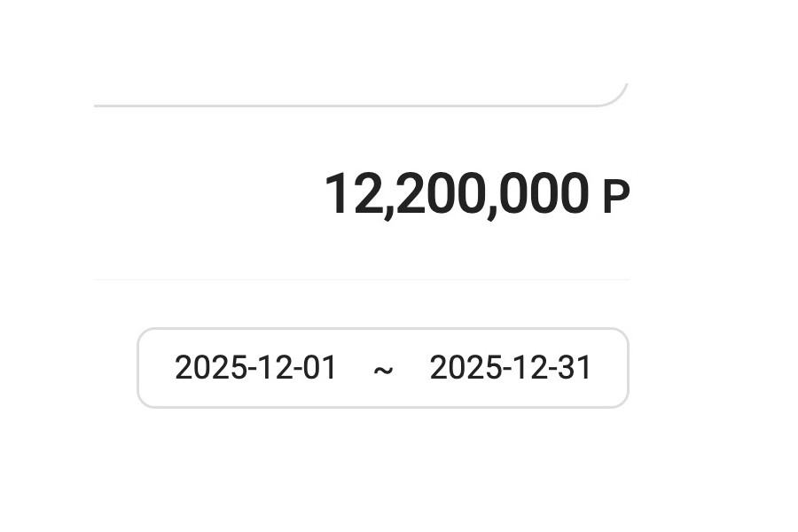
Task: Click the date range box's left border
Action: point(138,368)
